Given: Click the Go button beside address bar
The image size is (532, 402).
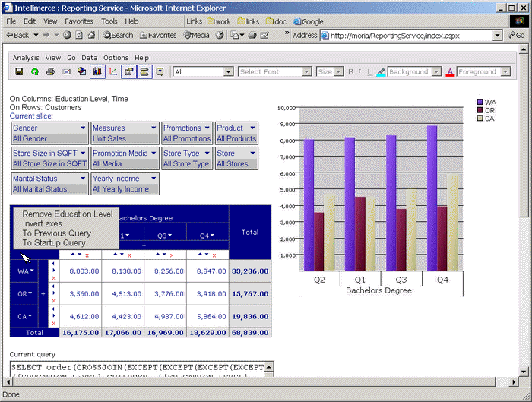Looking at the screenshot, I should pyautogui.click(x=517, y=35).
